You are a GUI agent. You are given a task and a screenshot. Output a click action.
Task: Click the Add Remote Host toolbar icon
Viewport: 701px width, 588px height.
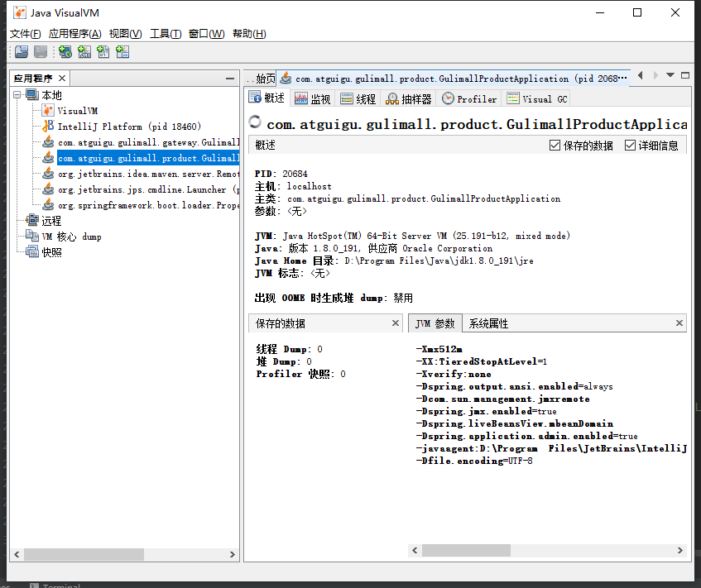[x=65, y=52]
